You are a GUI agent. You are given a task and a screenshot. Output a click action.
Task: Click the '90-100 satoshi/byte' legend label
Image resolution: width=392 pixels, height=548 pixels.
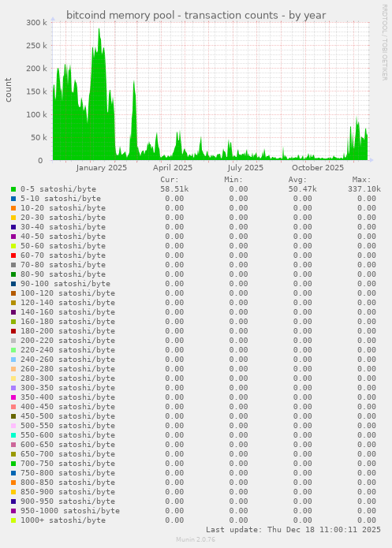click(65, 283)
